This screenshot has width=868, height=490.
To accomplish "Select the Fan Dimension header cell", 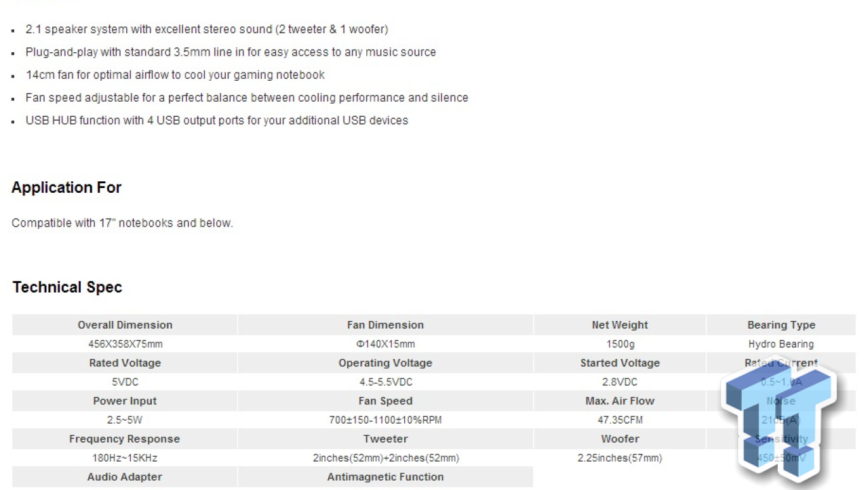I will (x=385, y=325).
